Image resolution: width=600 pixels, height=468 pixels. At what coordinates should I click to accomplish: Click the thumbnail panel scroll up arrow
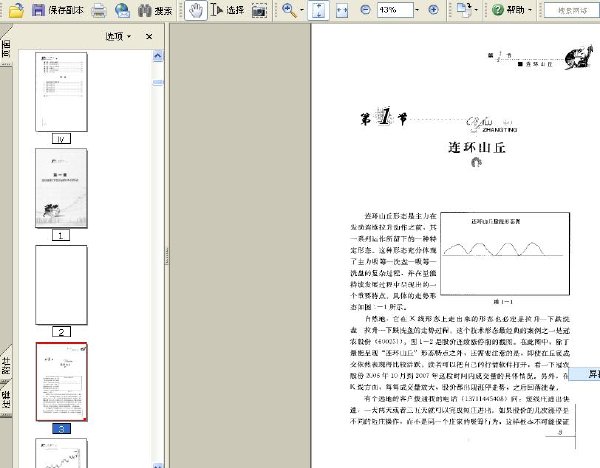(158, 56)
